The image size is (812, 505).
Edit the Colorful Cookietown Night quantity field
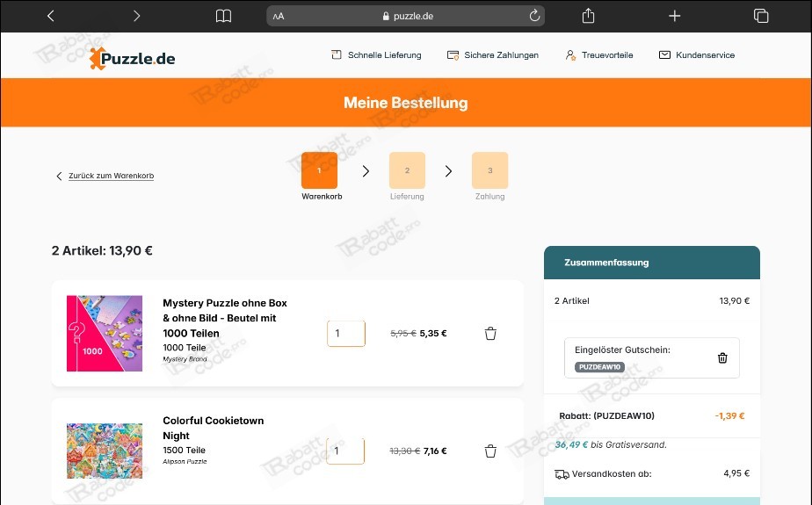point(345,451)
